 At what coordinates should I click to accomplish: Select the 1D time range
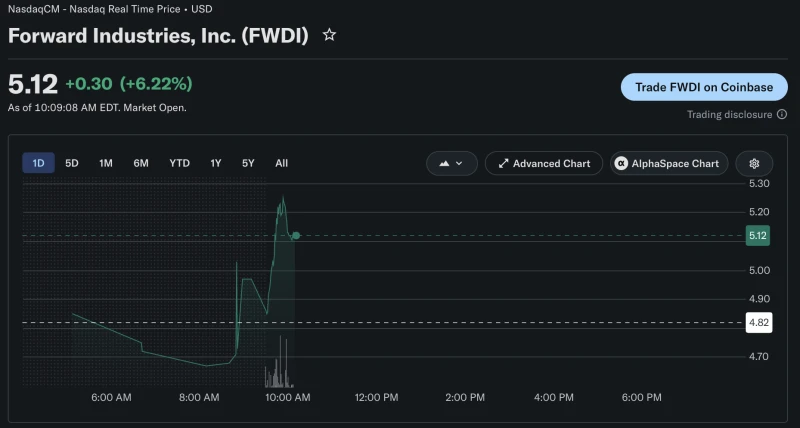click(38, 163)
